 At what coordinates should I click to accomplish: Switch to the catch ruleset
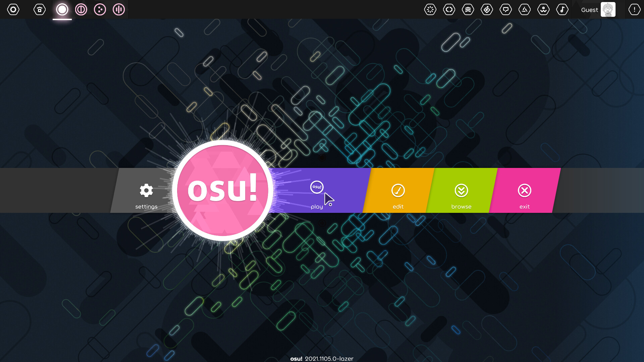click(100, 9)
